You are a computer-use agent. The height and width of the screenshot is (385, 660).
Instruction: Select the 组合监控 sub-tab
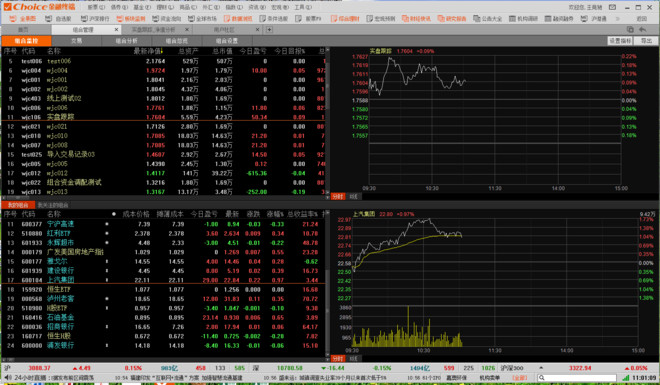tap(26, 41)
